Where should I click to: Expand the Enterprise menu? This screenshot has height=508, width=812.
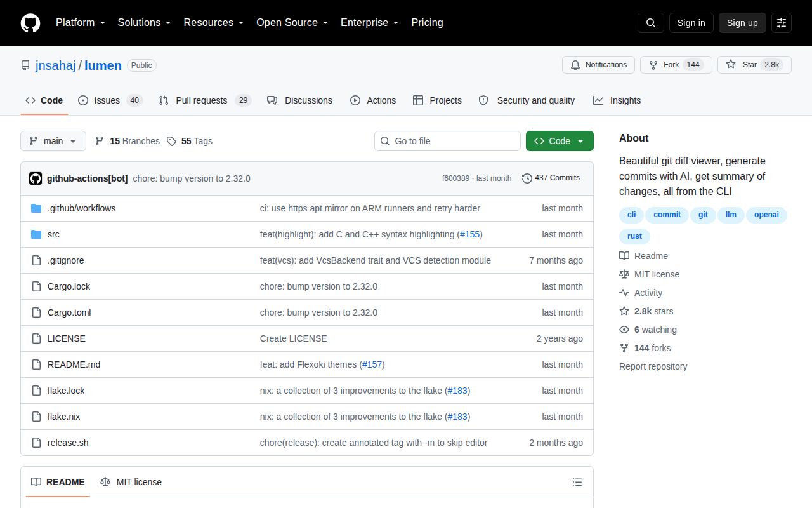coord(369,23)
